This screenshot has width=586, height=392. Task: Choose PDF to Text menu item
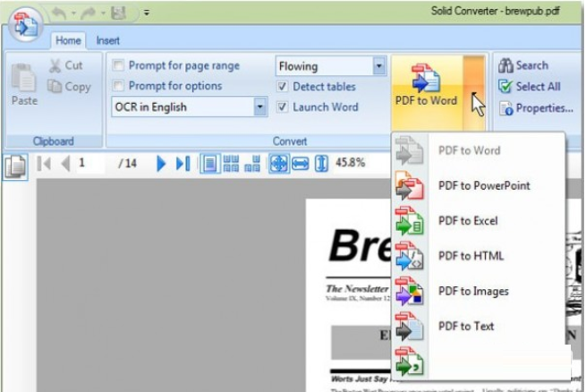pos(478,327)
